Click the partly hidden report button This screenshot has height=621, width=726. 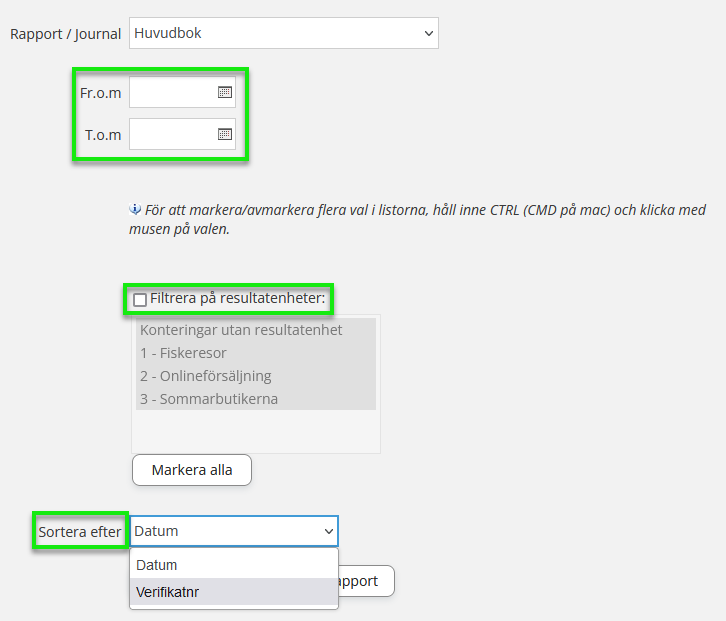tap(366, 581)
